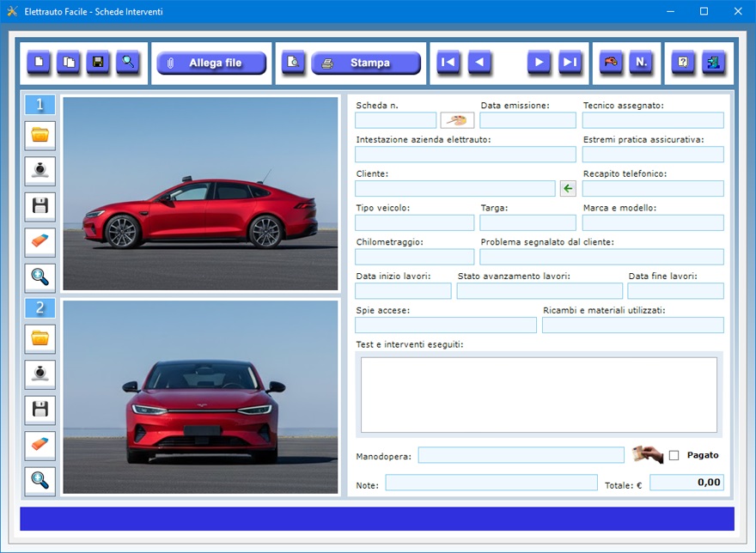Tick the Pagato checkbox

[x=674, y=455]
